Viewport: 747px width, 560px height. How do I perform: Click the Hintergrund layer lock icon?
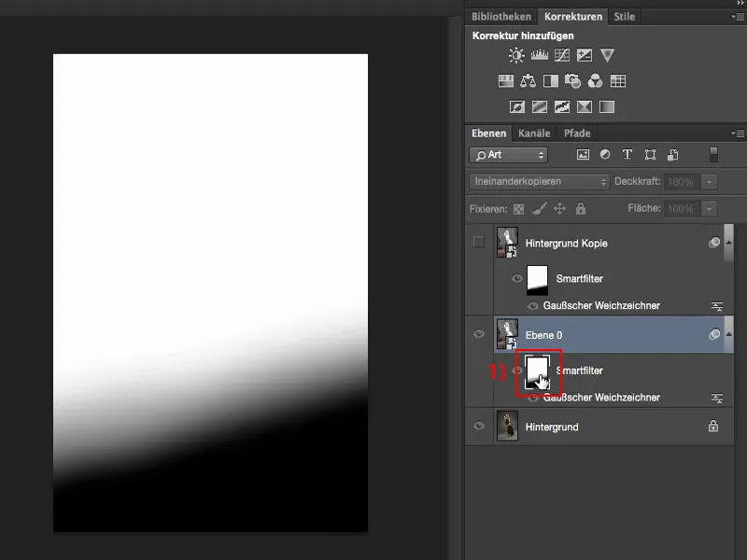[x=713, y=426]
